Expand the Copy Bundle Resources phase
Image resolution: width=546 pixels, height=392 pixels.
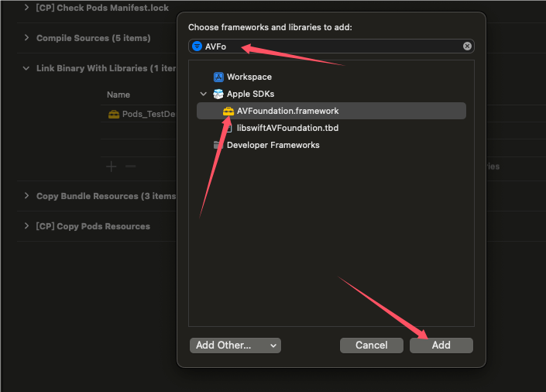pos(26,196)
